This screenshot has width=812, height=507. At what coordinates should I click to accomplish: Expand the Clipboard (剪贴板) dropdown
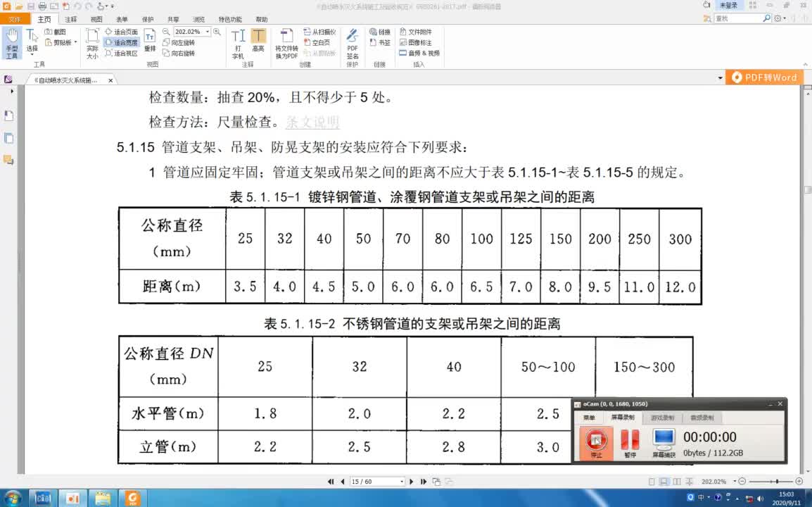coord(75,42)
